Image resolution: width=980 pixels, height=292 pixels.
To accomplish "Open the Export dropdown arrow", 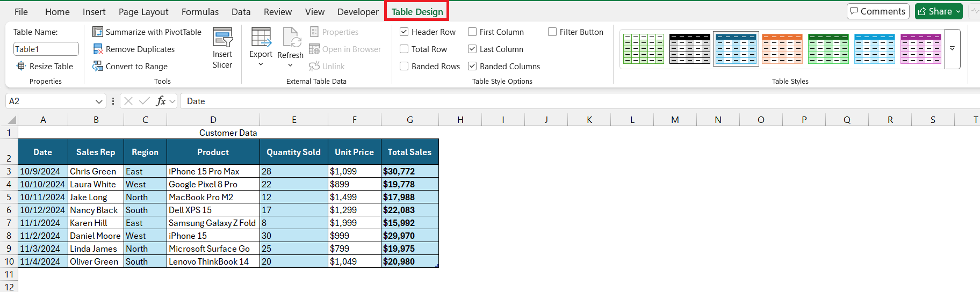I will click(x=261, y=64).
